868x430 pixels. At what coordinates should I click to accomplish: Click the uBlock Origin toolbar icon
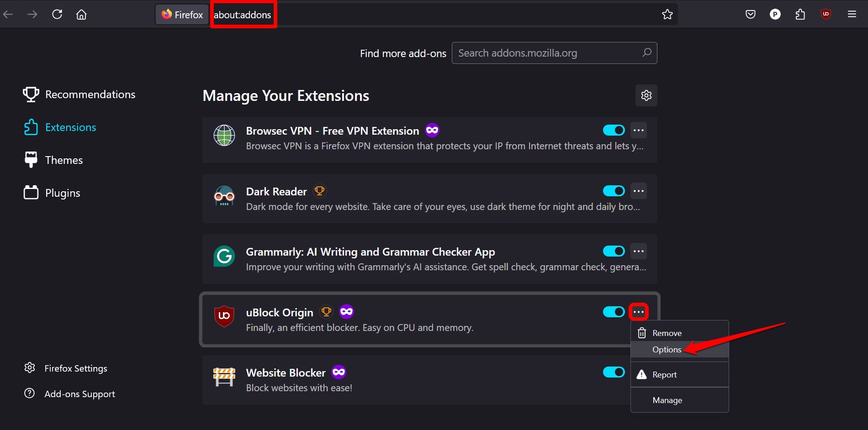point(826,15)
